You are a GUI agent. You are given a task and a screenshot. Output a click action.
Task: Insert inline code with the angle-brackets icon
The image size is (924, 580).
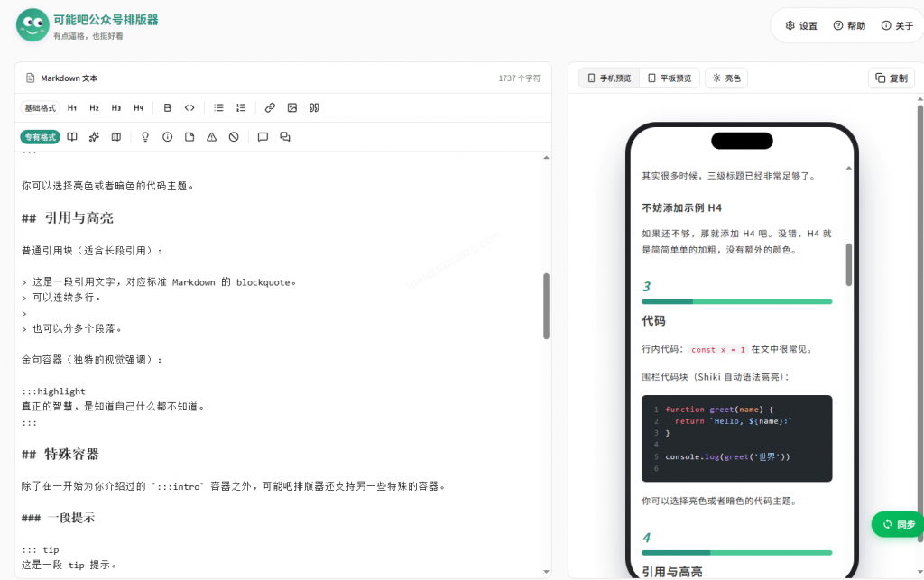click(189, 107)
